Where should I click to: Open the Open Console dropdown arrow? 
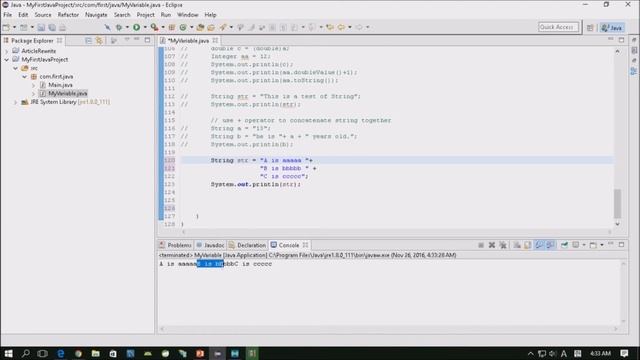coord(602,245)
